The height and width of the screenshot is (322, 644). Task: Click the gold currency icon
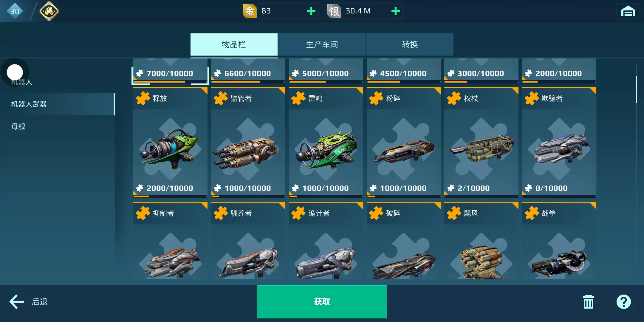coord(250,11)
